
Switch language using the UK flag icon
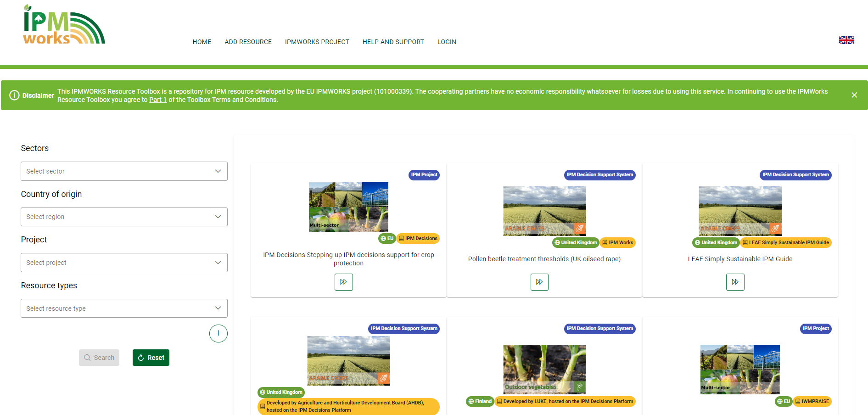(846, 40)
